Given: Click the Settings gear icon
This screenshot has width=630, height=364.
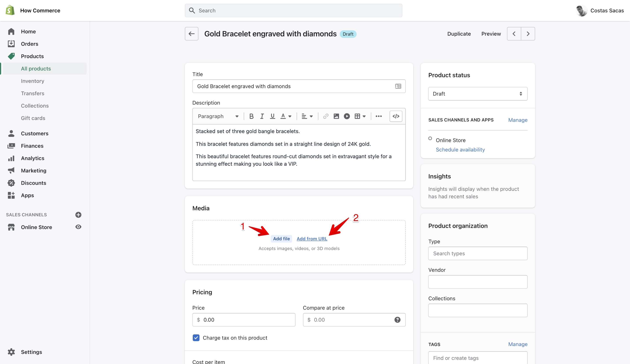Looking at the screenshot, I should [11, 352].
